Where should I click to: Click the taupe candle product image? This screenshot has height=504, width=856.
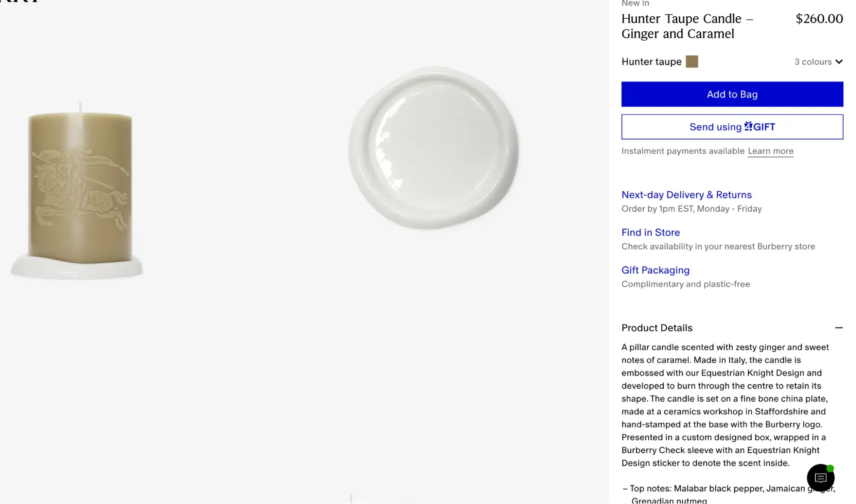(x=77, y=191)
